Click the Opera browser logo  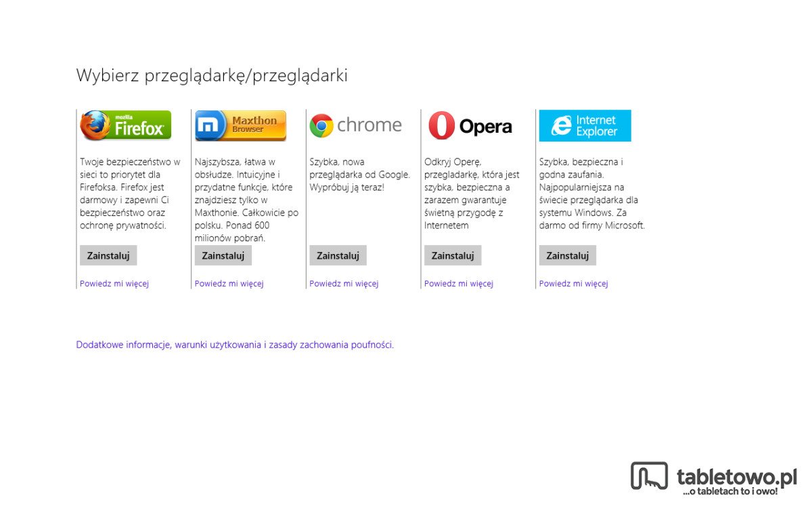pos(470,126)
